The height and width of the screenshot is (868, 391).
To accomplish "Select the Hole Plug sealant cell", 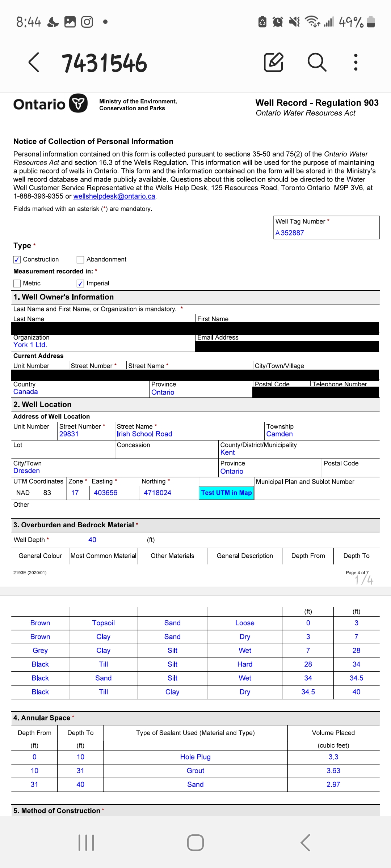I will coord(195,757).
